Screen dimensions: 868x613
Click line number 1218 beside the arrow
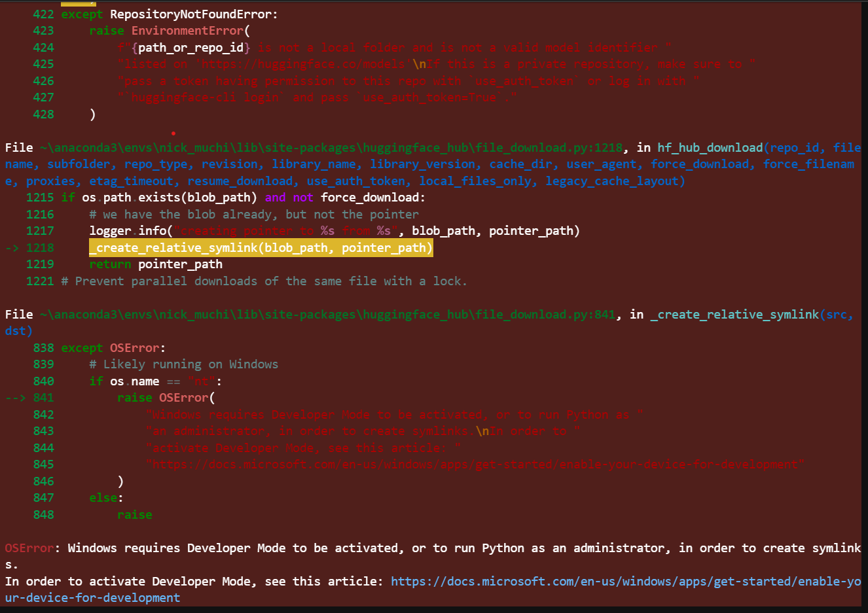(x=40, y=248)
